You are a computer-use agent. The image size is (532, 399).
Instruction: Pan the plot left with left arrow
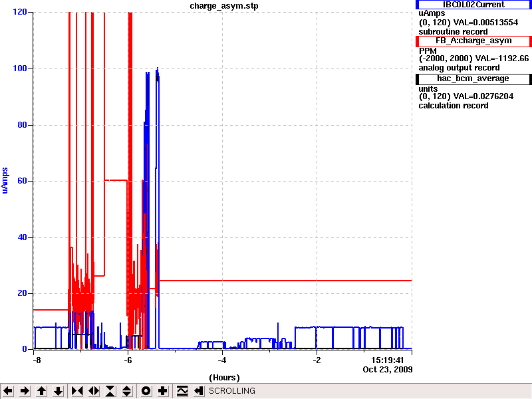(x=8, y=391)
